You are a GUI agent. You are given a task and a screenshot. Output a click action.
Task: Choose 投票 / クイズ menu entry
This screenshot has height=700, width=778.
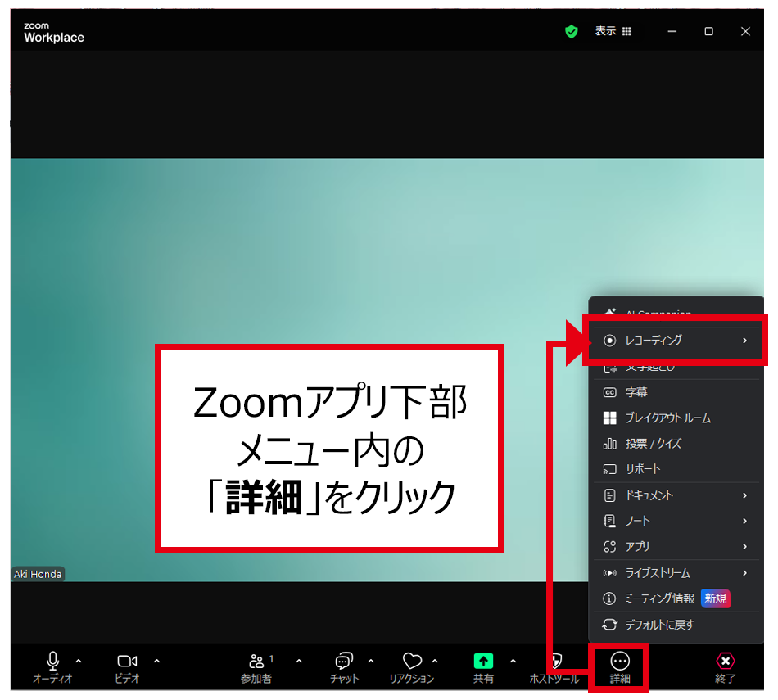pyautogui.click(x=676, y=444)
